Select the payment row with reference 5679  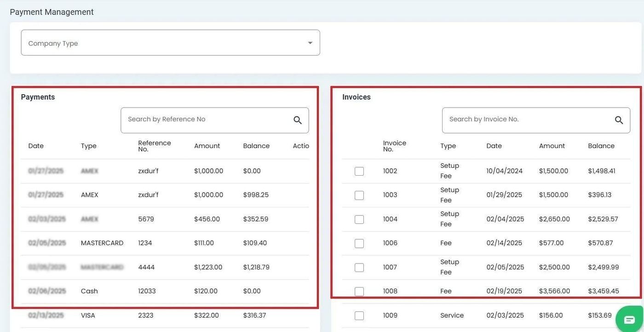[x=146, y=219]
